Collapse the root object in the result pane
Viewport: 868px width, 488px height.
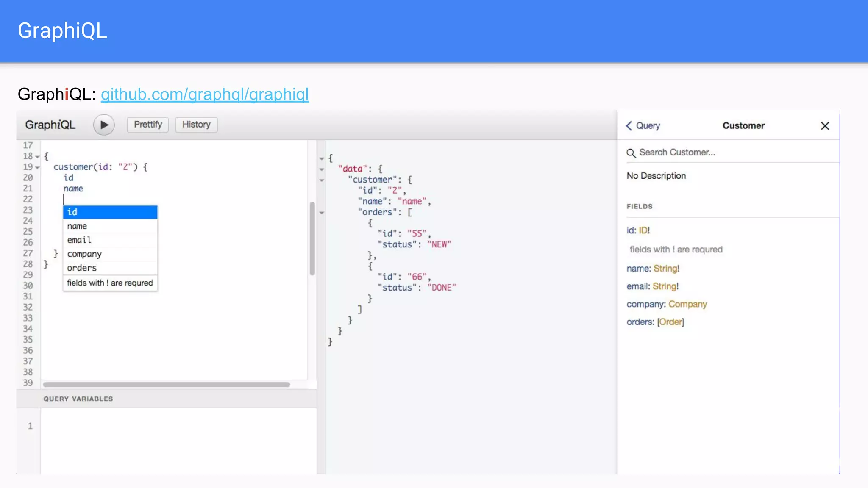pos(322,159)
